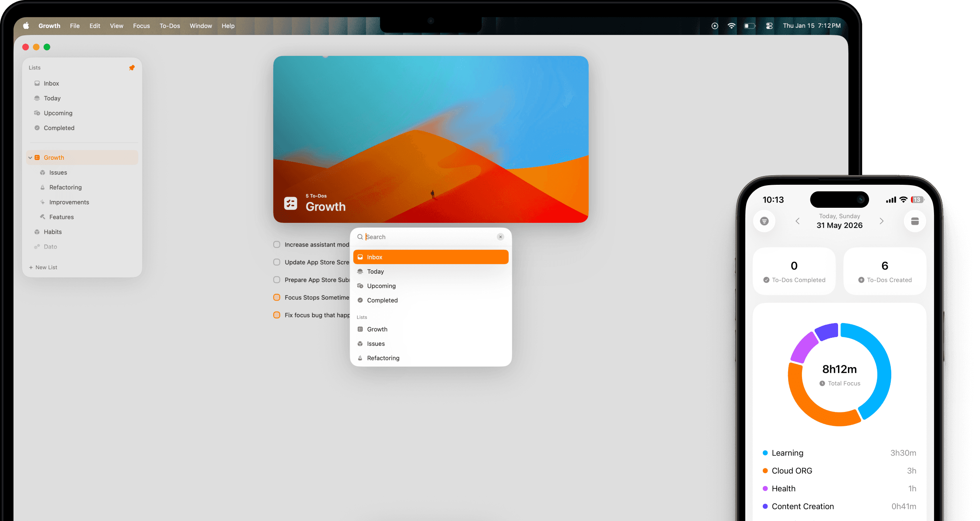Open the View menu
This screenshot has width=980, height=521.
[117, 26]
